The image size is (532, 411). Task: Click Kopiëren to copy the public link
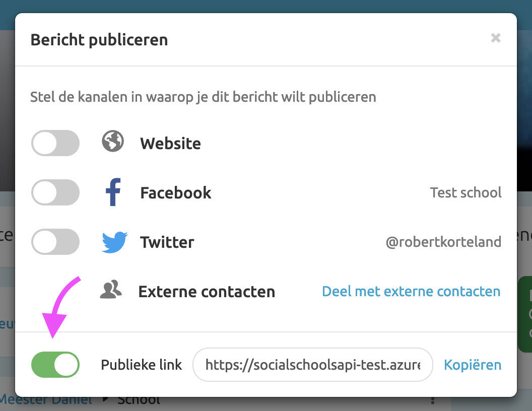tap(473, 365)
